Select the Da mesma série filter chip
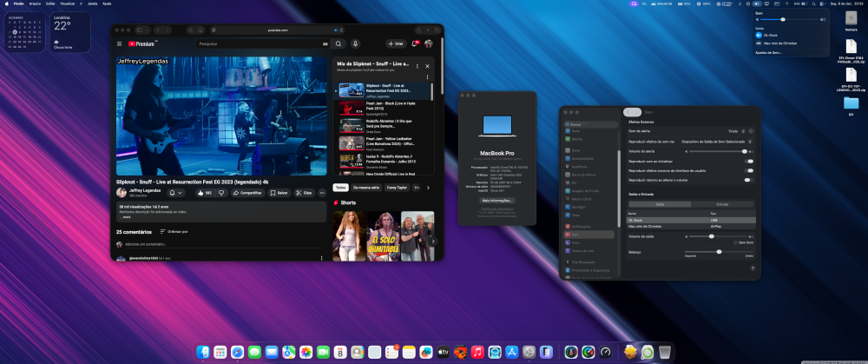Image resolution: width=868 pixels, height=364 pixels. (x=366, y=188)
